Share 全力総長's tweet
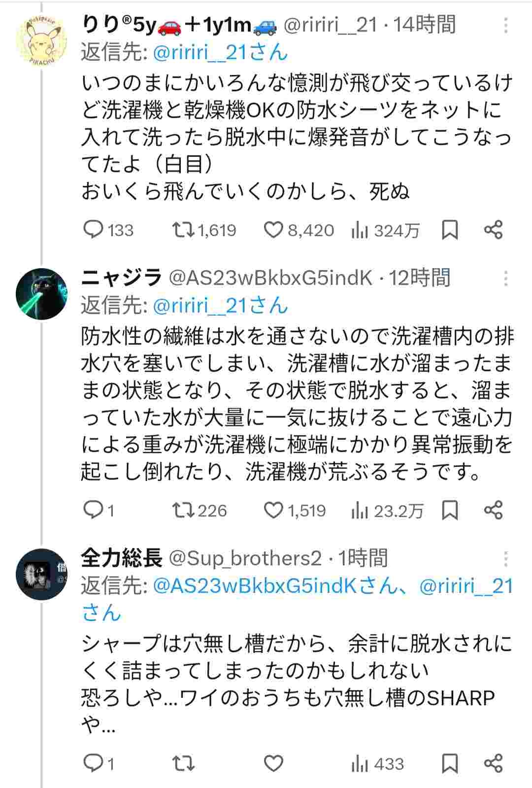This screenshot has width=532, height=788. pyautogui.click(x=493, y=764)
